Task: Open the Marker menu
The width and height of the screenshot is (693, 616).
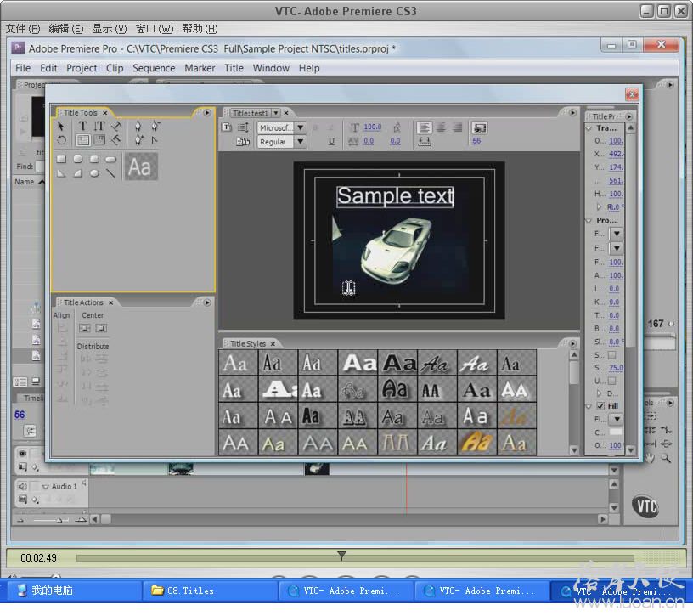Action: (200, 68)
